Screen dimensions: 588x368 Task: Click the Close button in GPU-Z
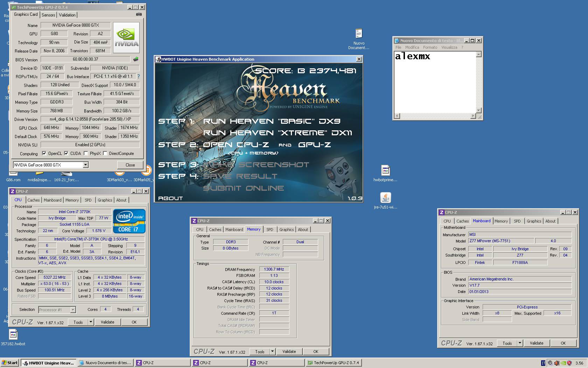[130, 165]
